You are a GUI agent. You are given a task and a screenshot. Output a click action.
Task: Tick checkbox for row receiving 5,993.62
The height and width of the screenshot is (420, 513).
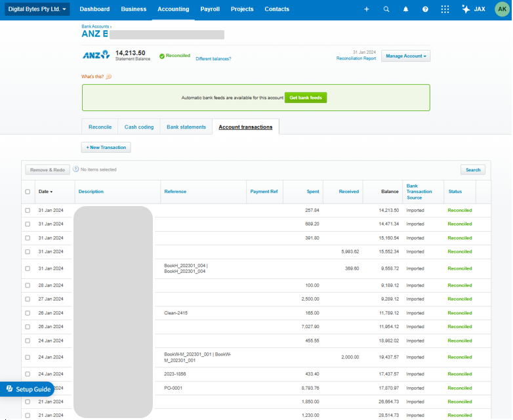tap(28, 252)
